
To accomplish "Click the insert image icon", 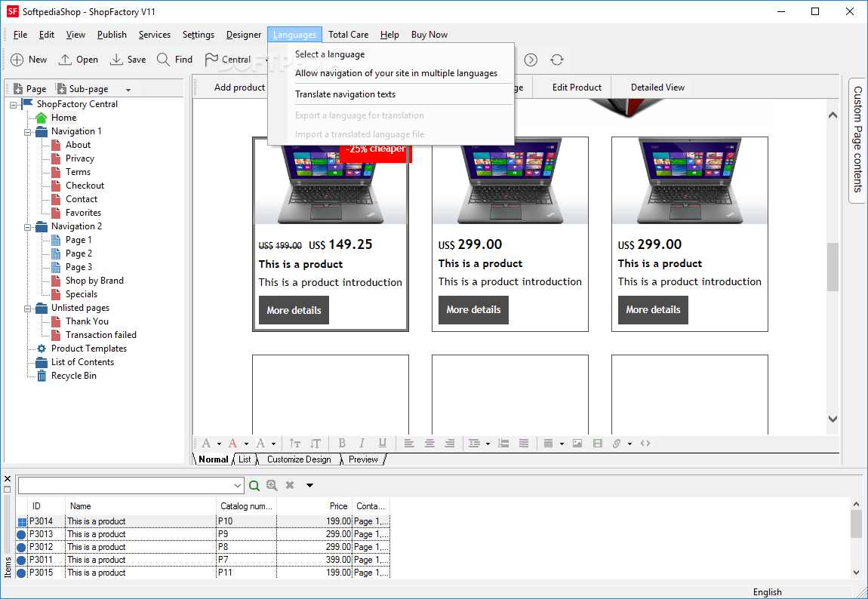I will click(577, 444).
